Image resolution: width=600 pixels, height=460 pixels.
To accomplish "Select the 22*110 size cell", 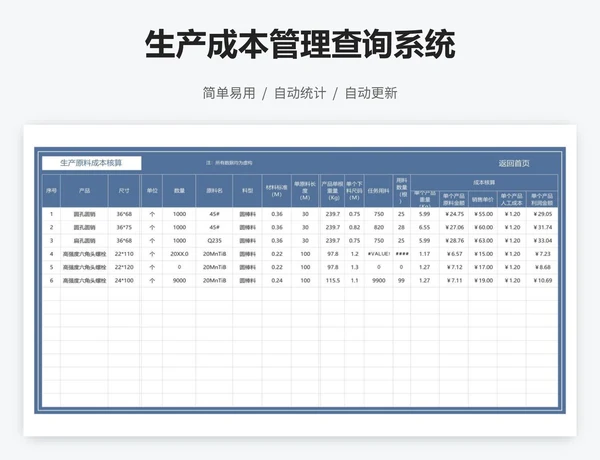I will click(124, 254).
